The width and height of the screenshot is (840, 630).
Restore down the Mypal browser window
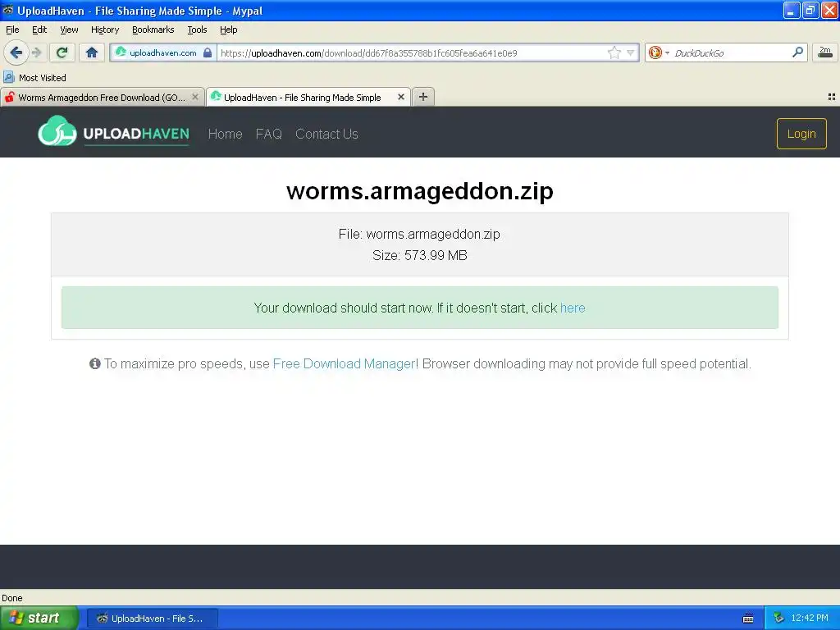(x=810, y=10)
